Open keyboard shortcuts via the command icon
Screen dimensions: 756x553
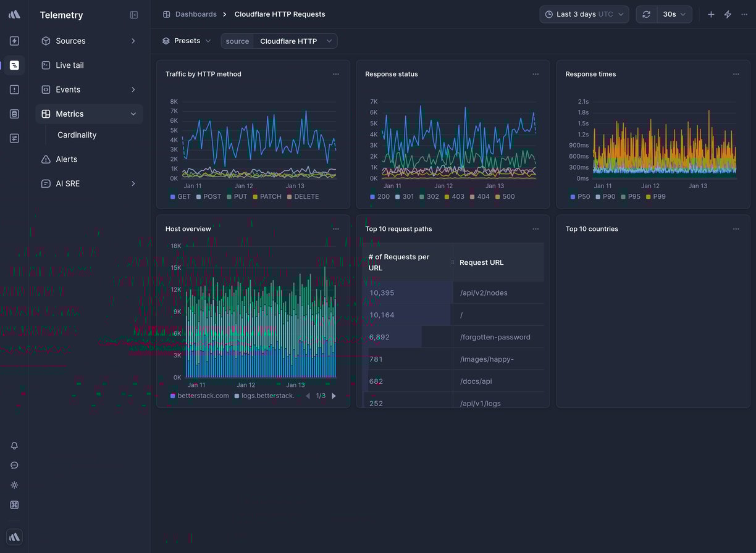[14, 505]
